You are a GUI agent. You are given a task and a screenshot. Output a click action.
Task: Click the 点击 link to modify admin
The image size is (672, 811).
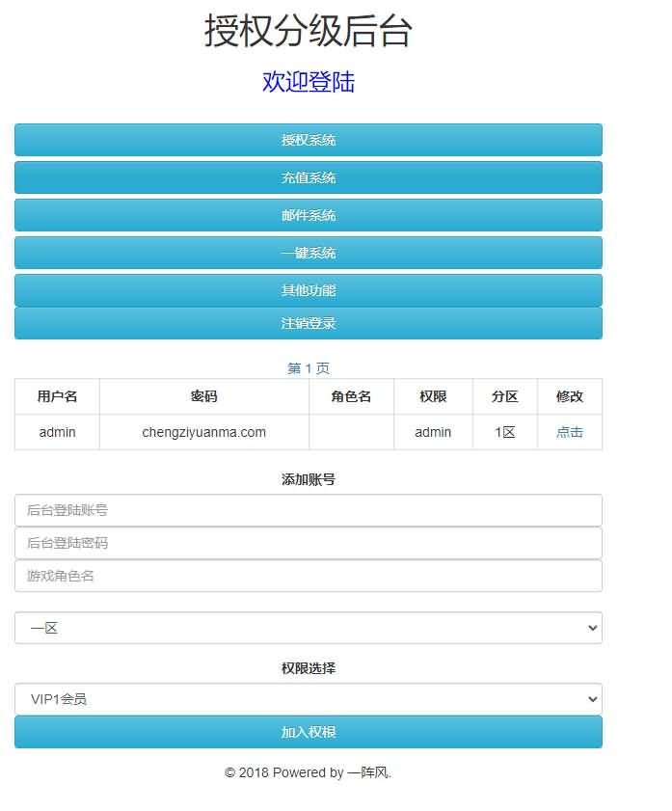point(569,432)
